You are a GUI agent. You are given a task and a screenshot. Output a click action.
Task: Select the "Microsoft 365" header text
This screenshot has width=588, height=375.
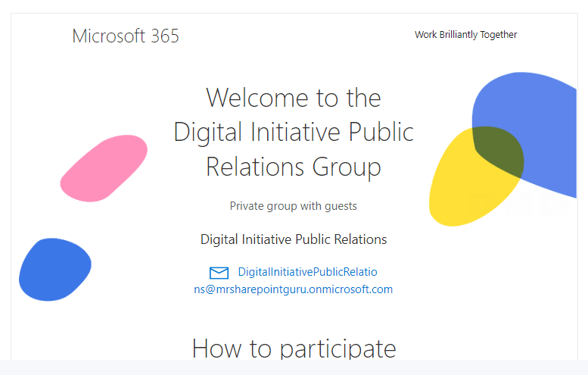click(x=126, y=36)
